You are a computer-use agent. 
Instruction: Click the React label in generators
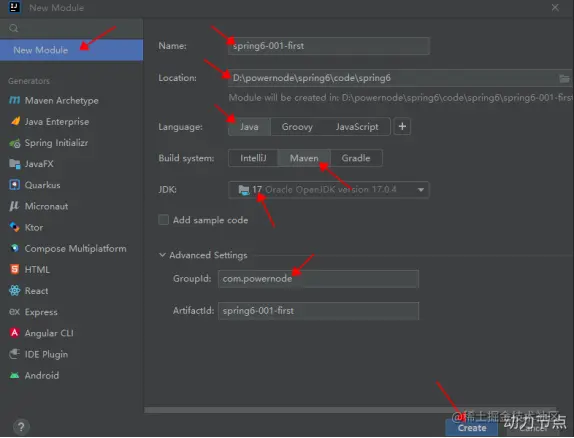point(36,291)
